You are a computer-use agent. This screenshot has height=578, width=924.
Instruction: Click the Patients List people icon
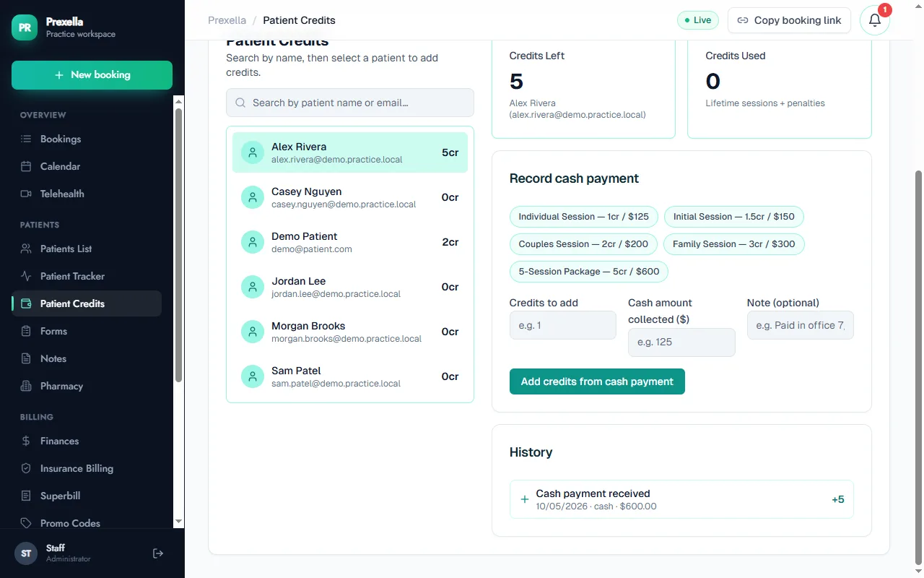pos(26,249)
